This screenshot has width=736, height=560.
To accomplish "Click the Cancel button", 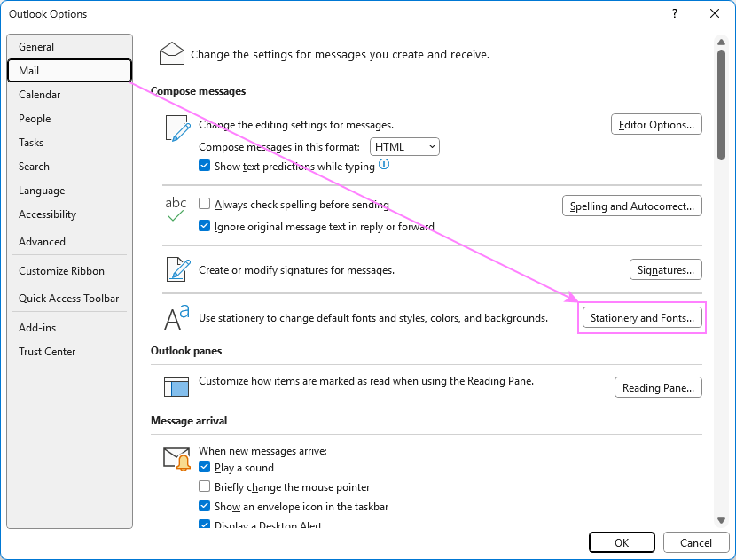I will 695,542.
